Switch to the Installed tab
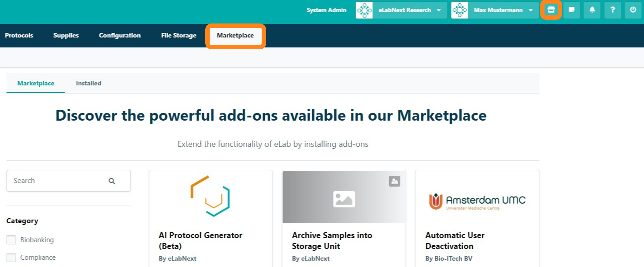 (89, 83)
